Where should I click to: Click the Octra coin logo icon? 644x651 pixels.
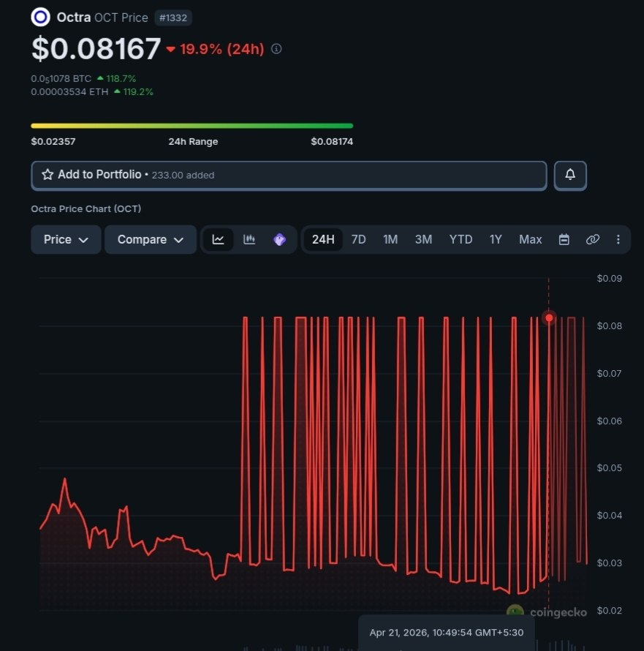tap(41, 17)
